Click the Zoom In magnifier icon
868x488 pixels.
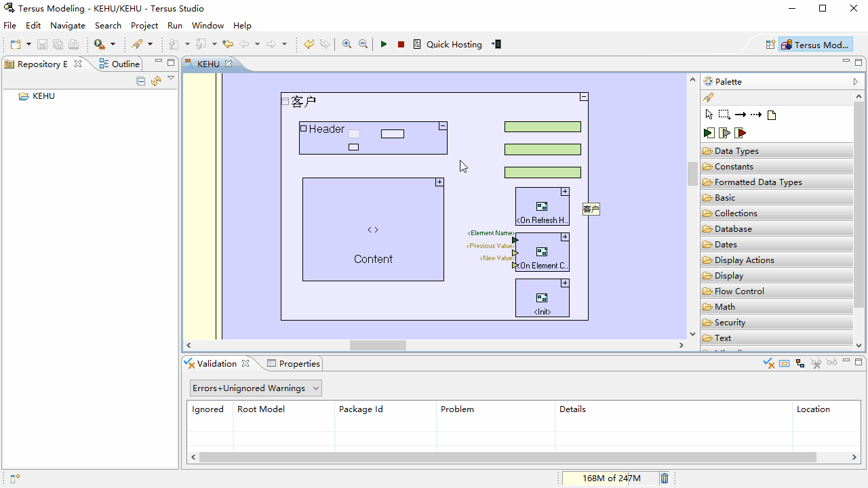[x=347, y=44]
